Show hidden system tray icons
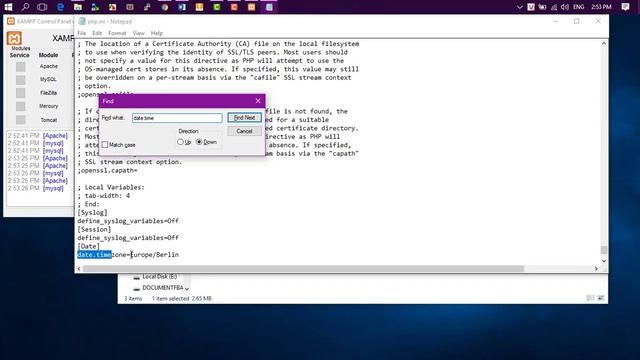The width and height of the screenshot is (640, 360). pos(519,7)
